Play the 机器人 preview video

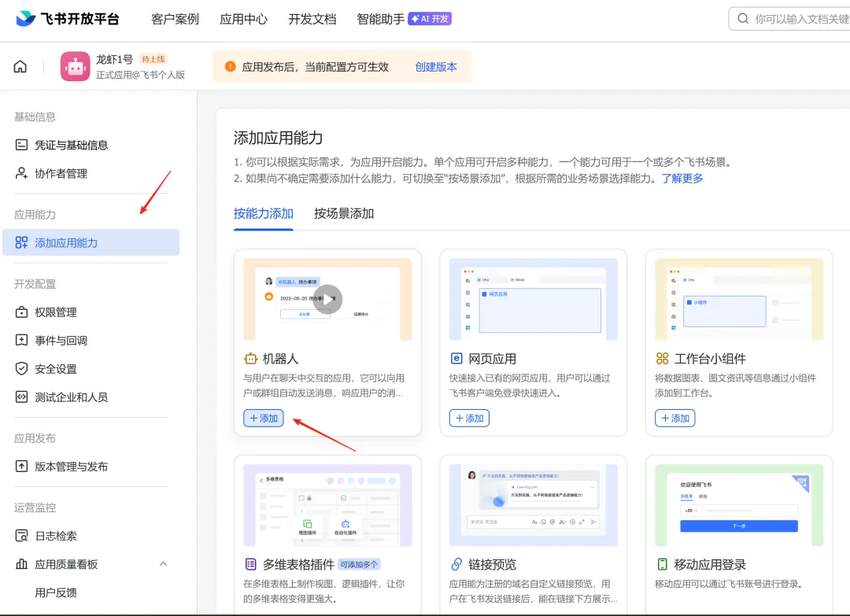coord(327,299)
